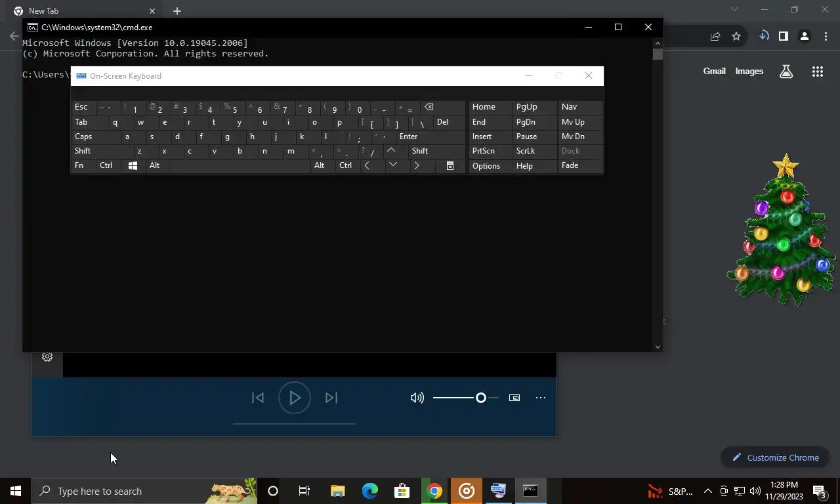Click previous track in media player
Screen dimensions: 840x504
(258, 398)
